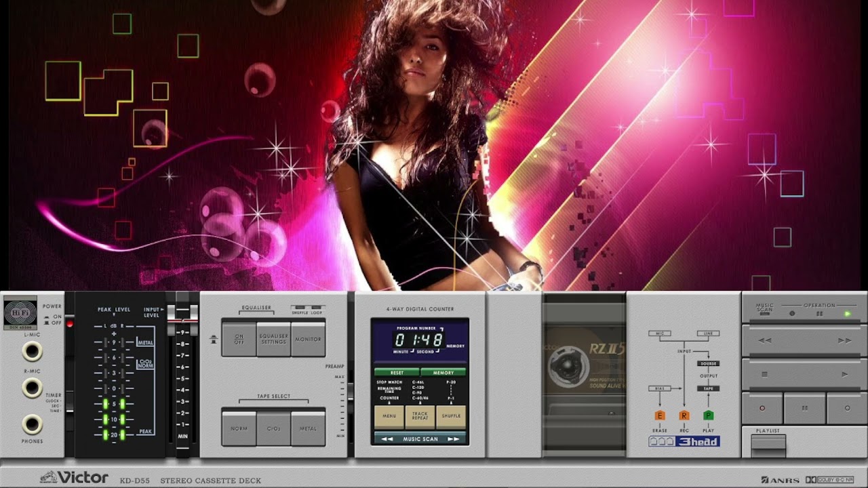Image resolution: width=868 pixels, height=488 pixels.
Task: Click the pause indicator under Operation
Action: pyautogui.click(x=819, y=314)
